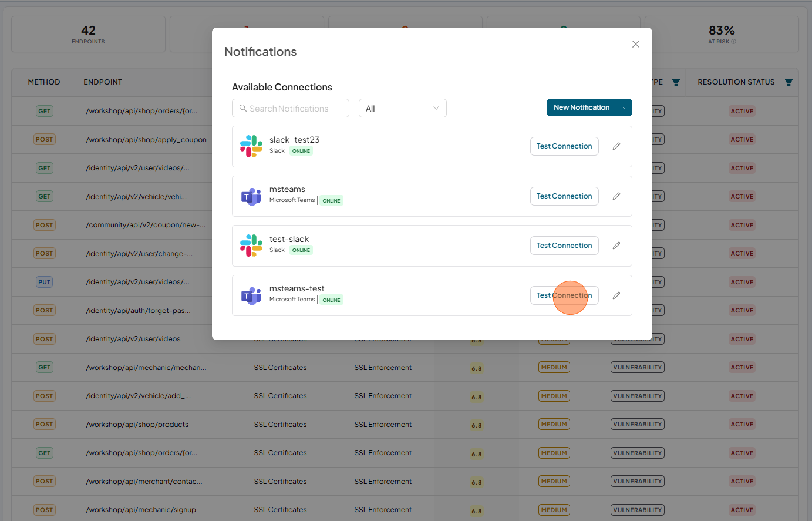Viewport: 812px width, 521px height.
Task: Open the All connection type dropdown
Action: [403, 108]
